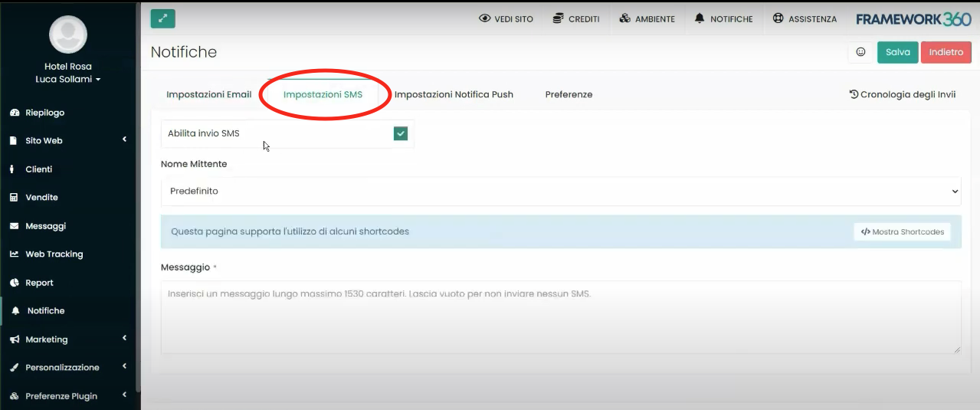The height and width of the screenshot is (410, 980).
Task: Expand the Sito Web submenu arrow
Action: click(x=124, y=139)
